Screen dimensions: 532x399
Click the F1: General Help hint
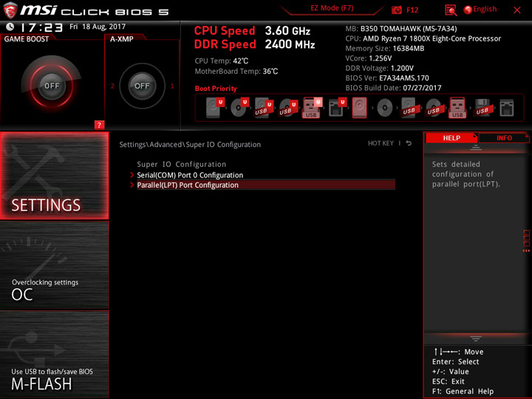click(x=463, y=391)
